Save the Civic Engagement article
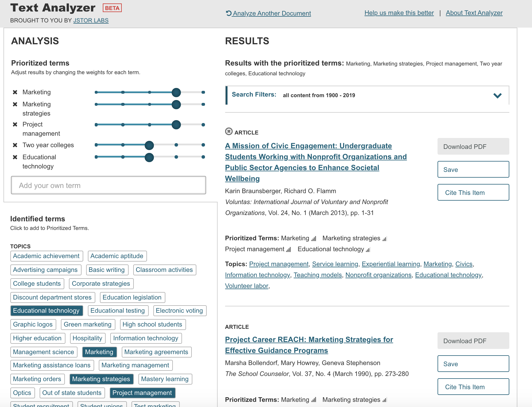 (473, 169)
